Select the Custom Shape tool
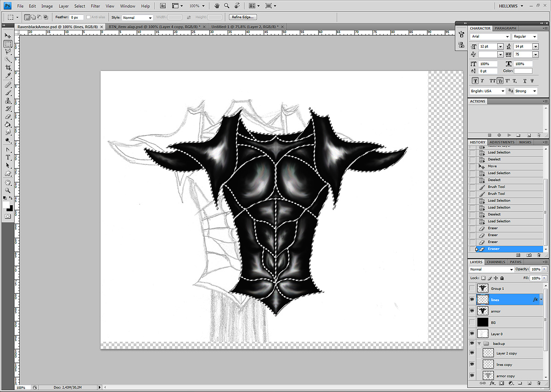The width and height of the screenshot is (551, 392). click(x=8, y=173)
